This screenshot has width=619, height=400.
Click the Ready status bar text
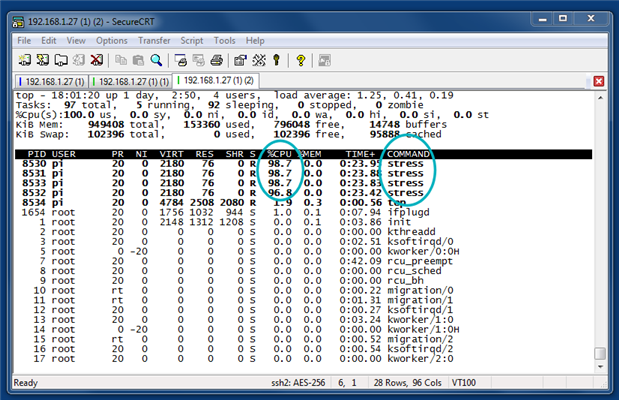pyautogui.click(x=26, y=383)
